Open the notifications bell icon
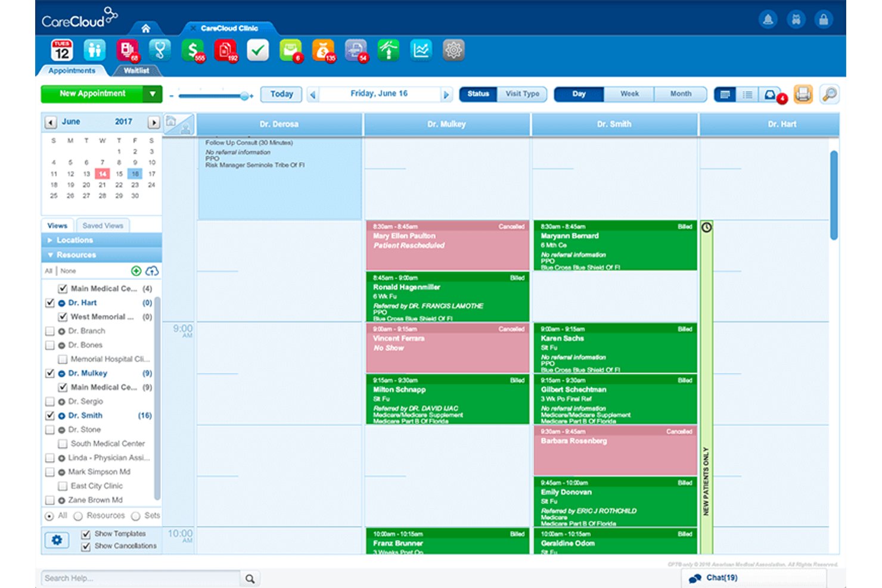The height and width of the screenshot is (588, 882). coord(768,20)
